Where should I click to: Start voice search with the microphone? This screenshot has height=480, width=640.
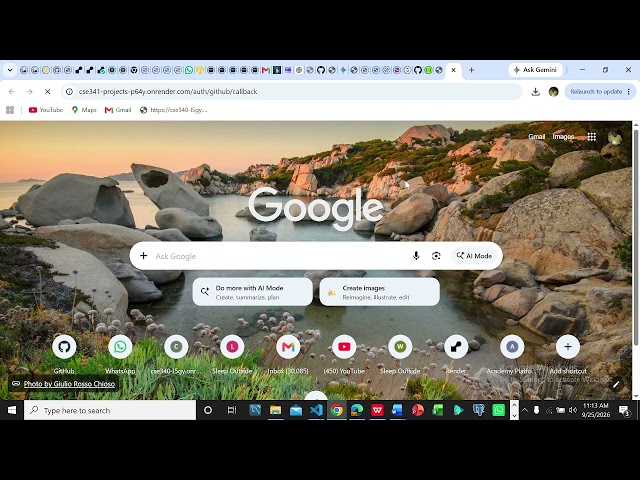(416, 256)
